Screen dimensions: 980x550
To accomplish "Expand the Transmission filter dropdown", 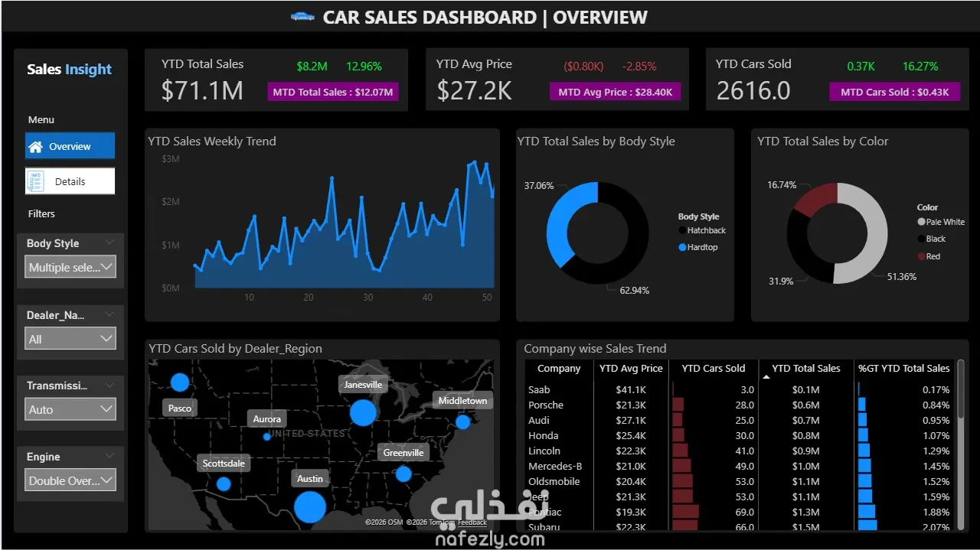I will tap(70, 409).
